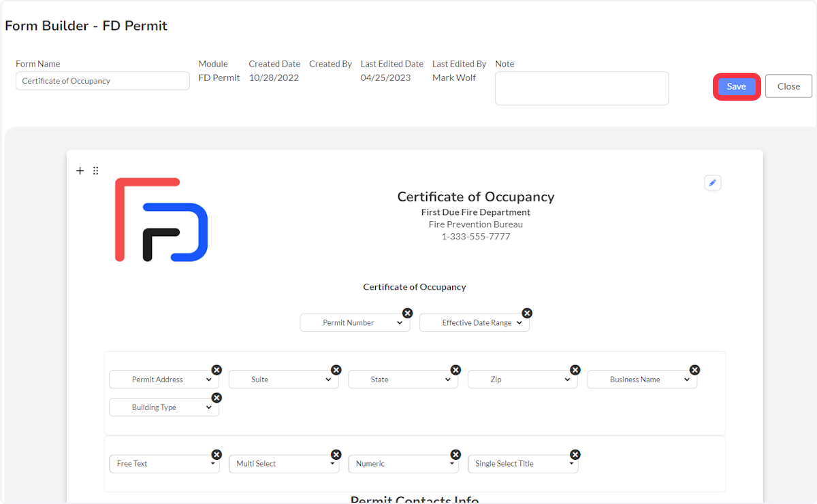Remove the Permit Number field
The image size is (817, 504).
[407, 313]
